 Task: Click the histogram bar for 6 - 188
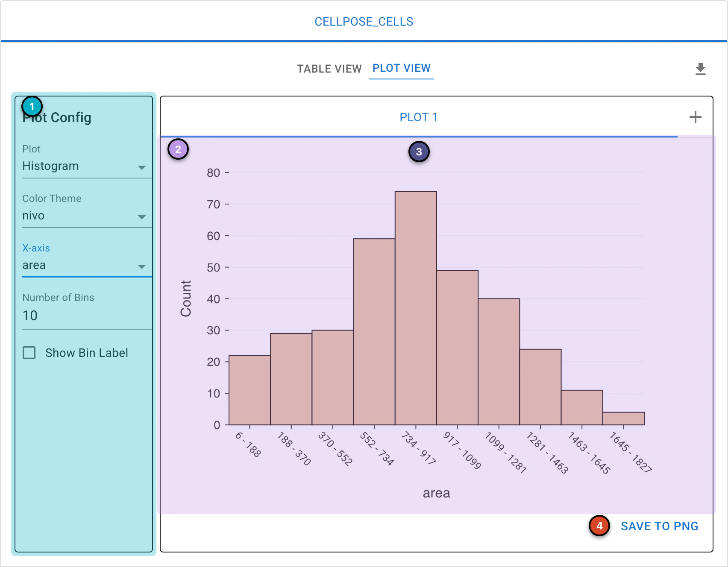tap(250, 390)
